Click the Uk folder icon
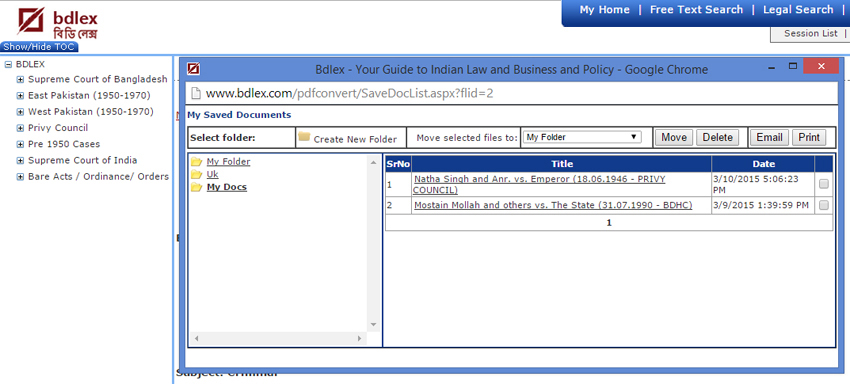 [196, 174]
